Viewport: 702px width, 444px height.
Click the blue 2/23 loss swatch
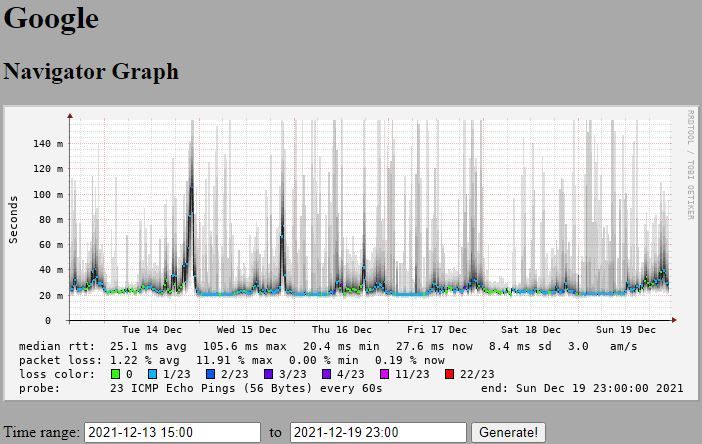coord(210,374)
